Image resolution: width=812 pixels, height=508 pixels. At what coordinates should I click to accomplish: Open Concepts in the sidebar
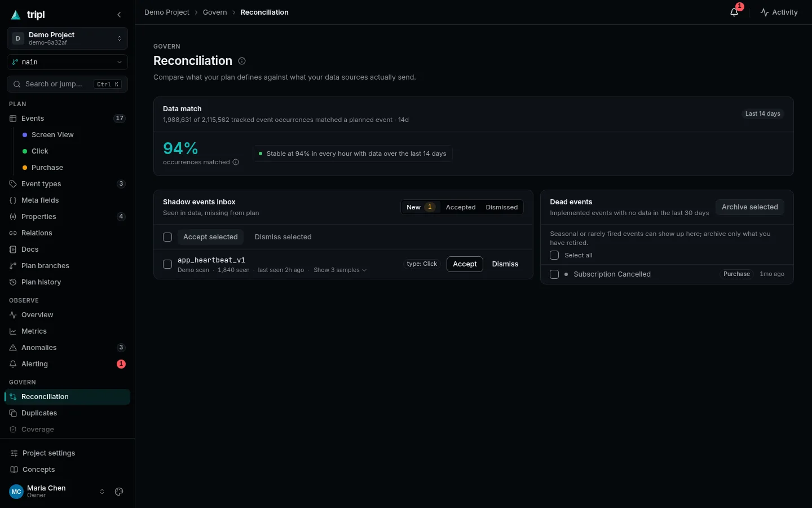pos(67,470)
